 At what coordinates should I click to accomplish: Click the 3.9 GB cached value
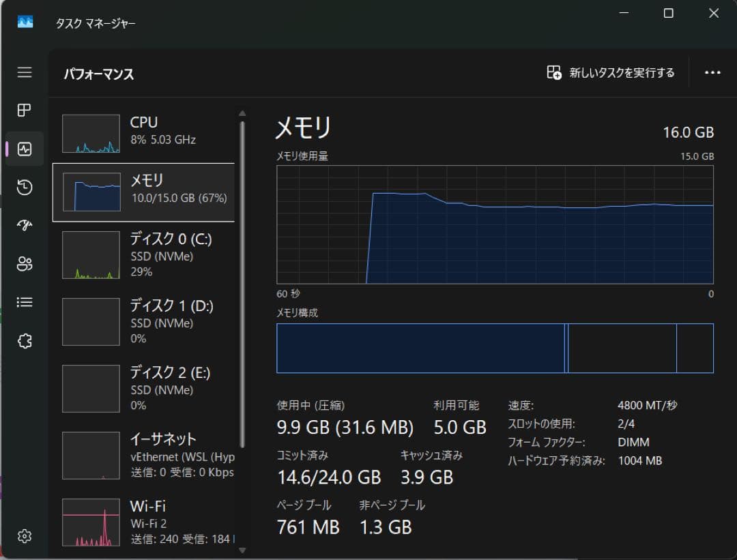[427, 477]
